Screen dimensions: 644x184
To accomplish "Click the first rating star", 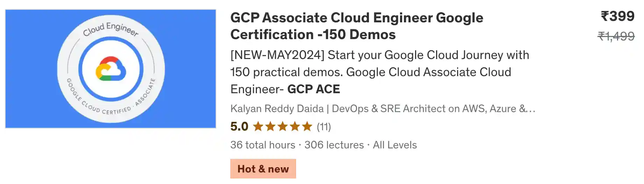I will [x=258, y=126].
